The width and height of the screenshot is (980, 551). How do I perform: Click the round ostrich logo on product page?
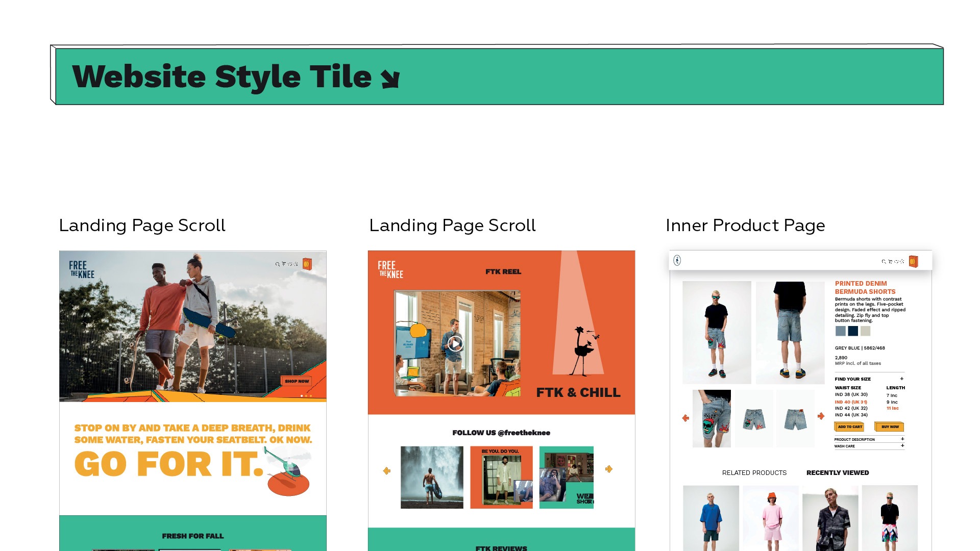pyautogui.click(x=677, y=261)
